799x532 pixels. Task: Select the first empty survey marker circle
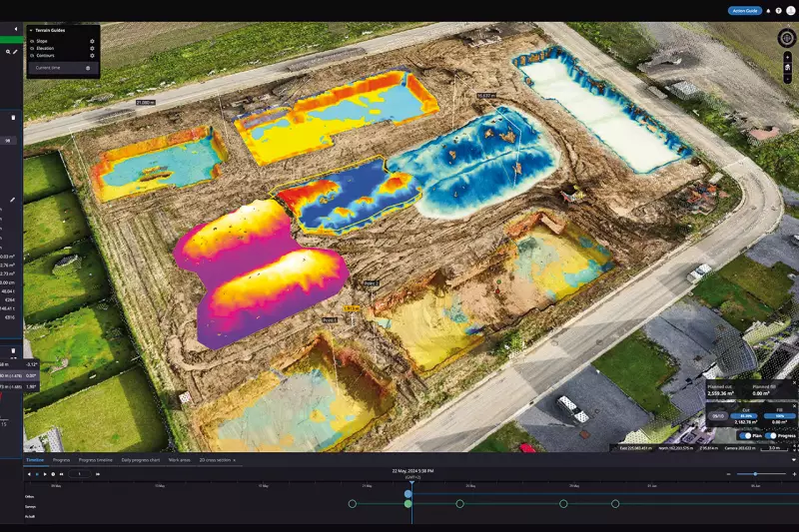click(x=353, y=503)
